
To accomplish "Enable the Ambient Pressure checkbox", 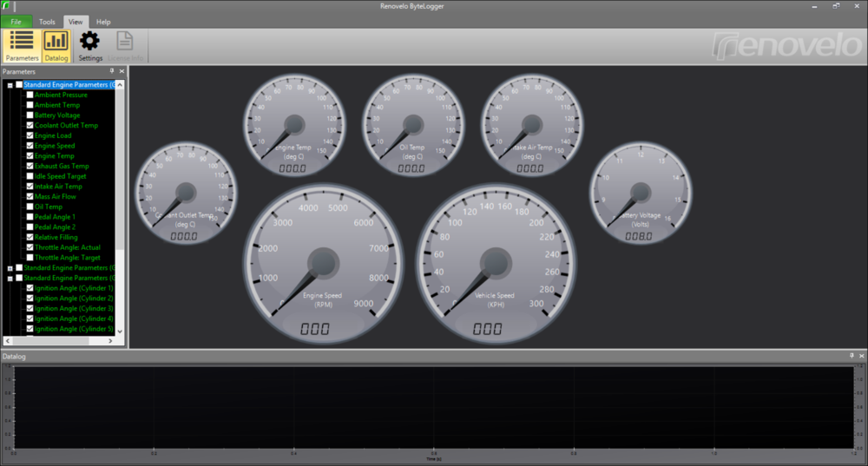I will coord(30,95).
